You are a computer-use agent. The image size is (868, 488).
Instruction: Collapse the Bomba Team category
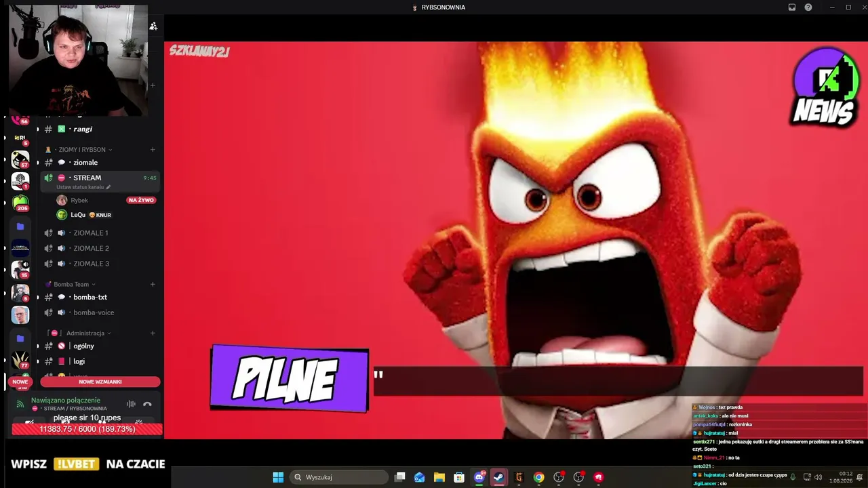(x=71, y=285)
